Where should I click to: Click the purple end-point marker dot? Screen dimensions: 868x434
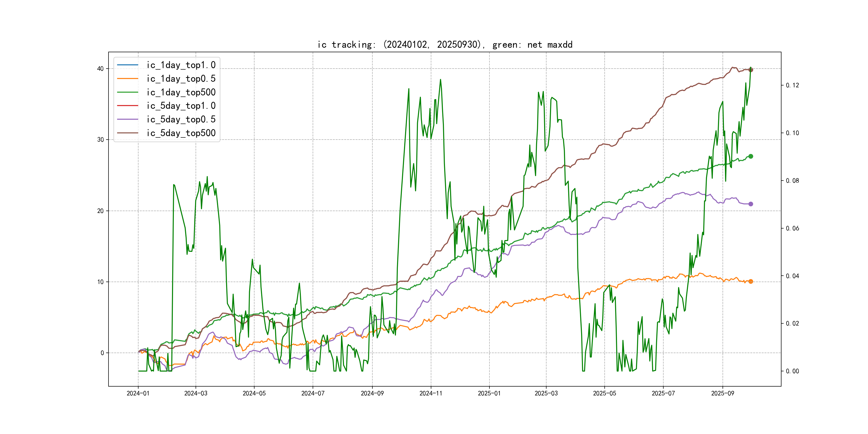[x=751, y=204]
